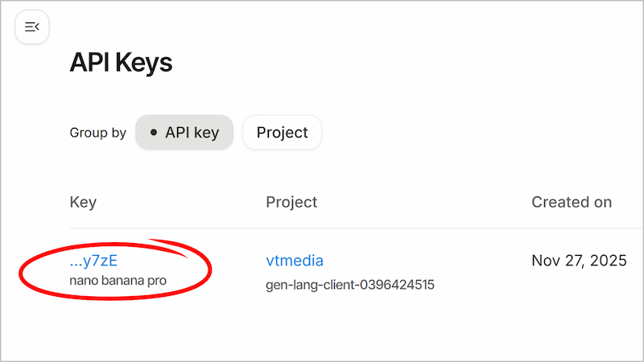Select the nano banana pro key name

click(x=123, y=282)
